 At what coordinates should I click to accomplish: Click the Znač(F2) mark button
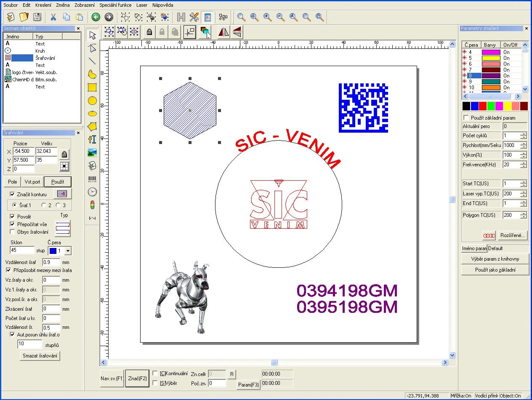(137, 379)
